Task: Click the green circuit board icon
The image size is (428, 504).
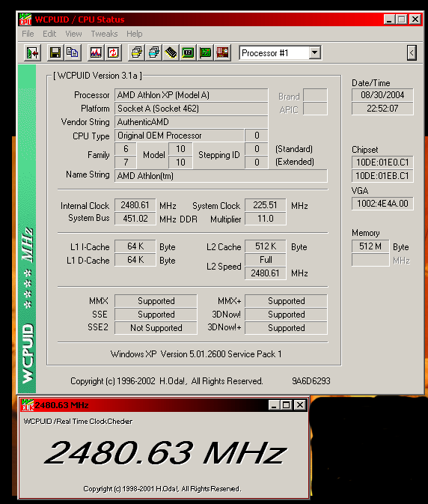Action: point(205,52)
